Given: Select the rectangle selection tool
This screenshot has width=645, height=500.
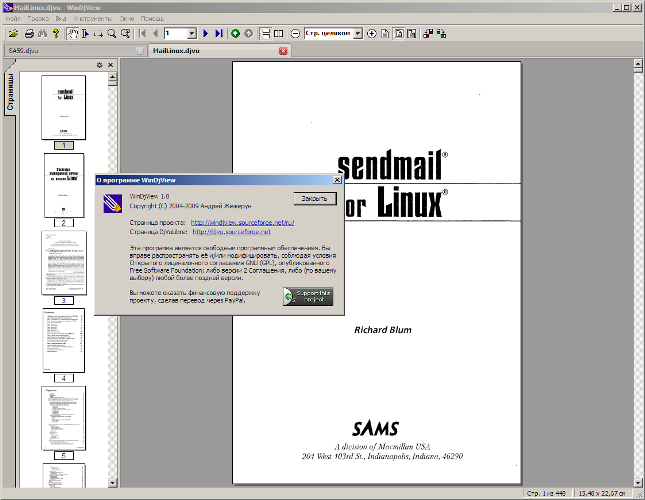Looking at the screenshot, I should [98, 34].
